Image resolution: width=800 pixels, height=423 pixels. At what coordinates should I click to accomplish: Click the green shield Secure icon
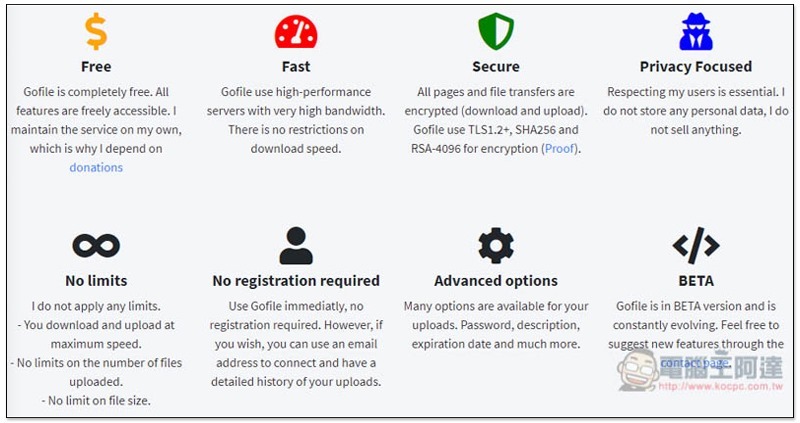pyautogui.click(x=496, y=31)
